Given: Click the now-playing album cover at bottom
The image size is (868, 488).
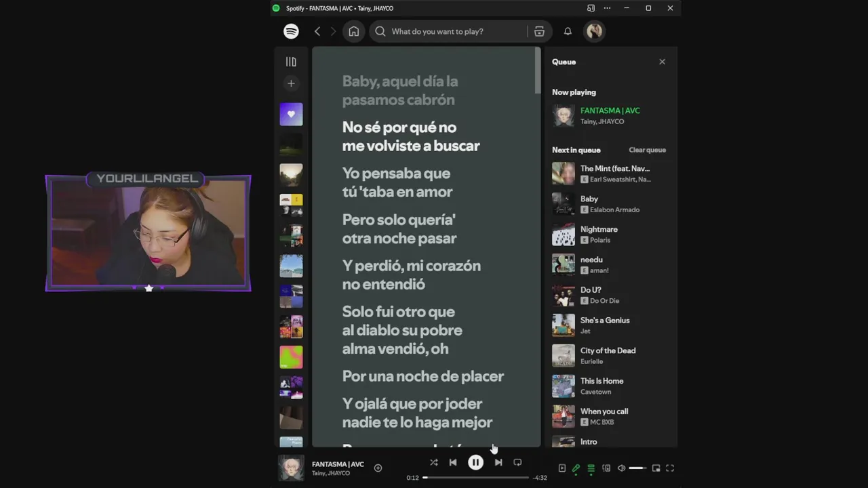Looking at the screenshot, I should (x=291, y=468).
